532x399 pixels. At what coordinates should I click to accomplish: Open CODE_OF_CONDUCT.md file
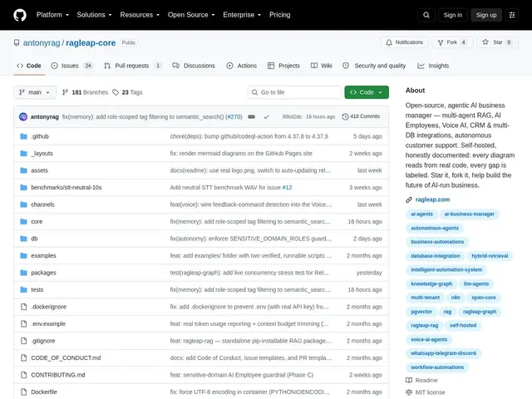(x=66, y=357)
